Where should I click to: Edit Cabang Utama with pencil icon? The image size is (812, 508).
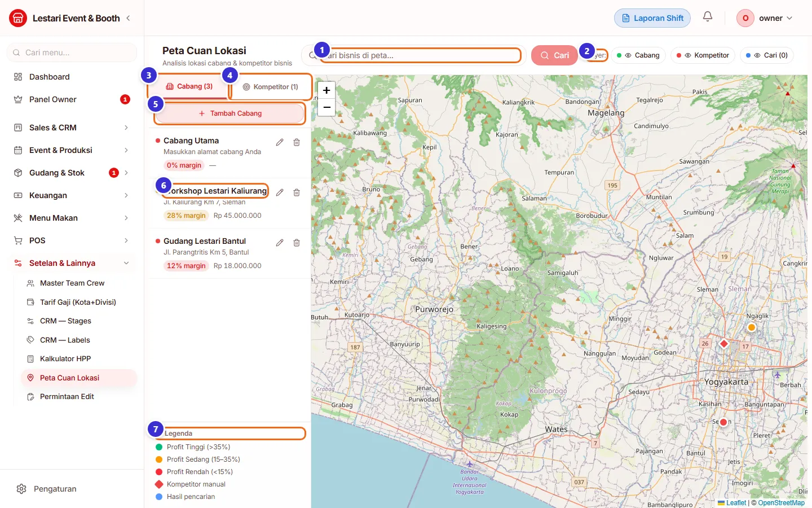[280, 142]
